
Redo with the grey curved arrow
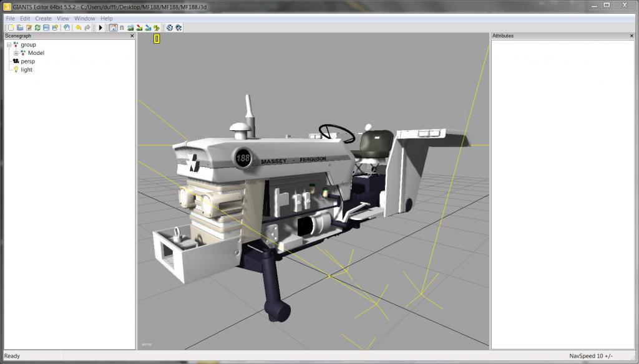click(x=87, y=27)
